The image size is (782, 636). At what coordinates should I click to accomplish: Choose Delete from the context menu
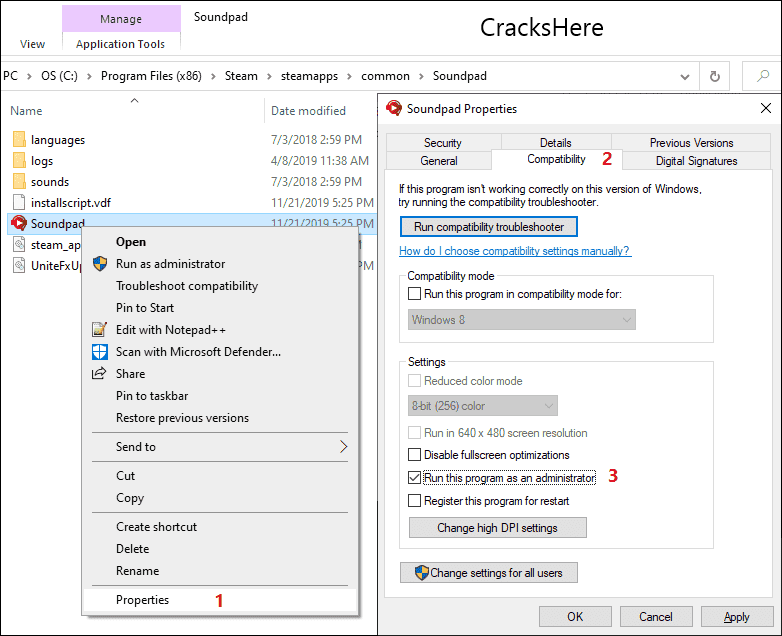pos(220,549)
